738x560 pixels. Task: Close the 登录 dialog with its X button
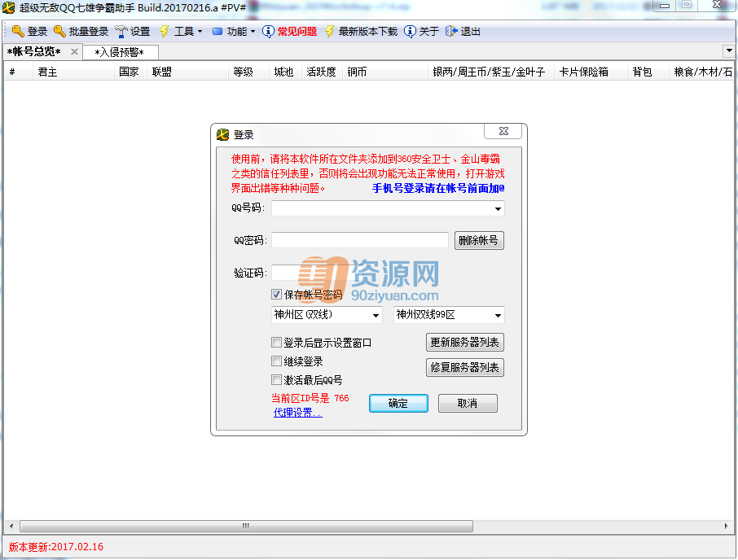[x=503, y=131]
